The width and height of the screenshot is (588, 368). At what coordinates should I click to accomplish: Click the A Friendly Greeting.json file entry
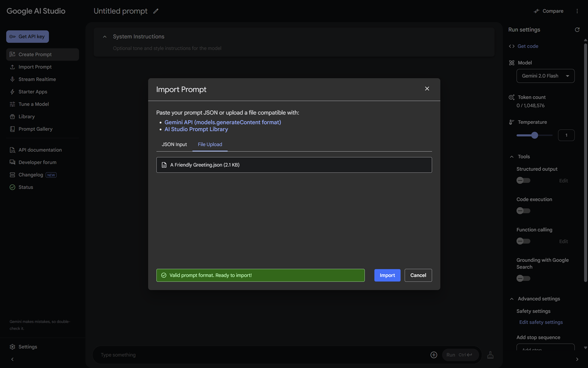(294, 165)
